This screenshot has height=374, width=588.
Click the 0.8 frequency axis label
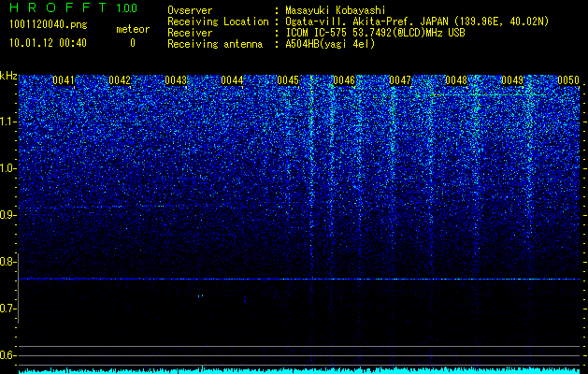7,262
